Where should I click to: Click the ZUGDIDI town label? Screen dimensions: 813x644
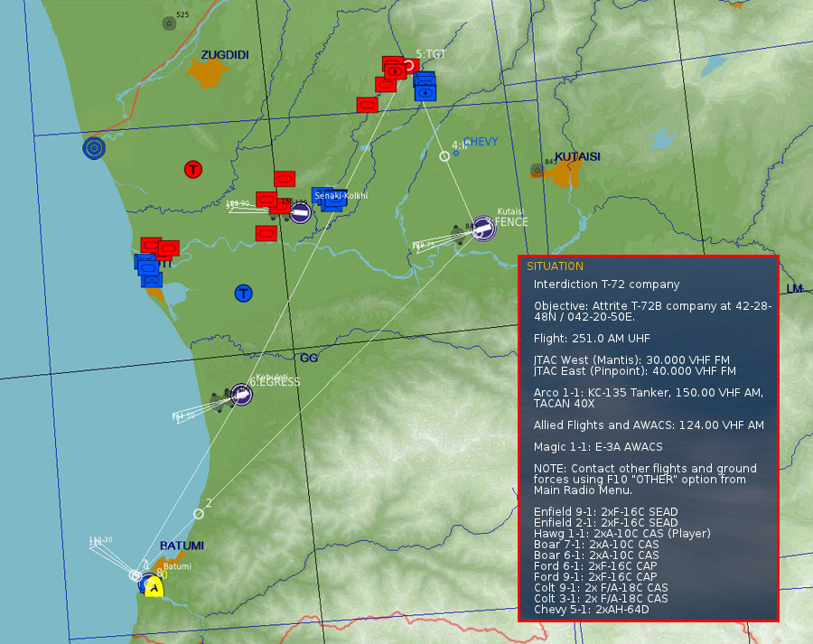click(225, 55)
